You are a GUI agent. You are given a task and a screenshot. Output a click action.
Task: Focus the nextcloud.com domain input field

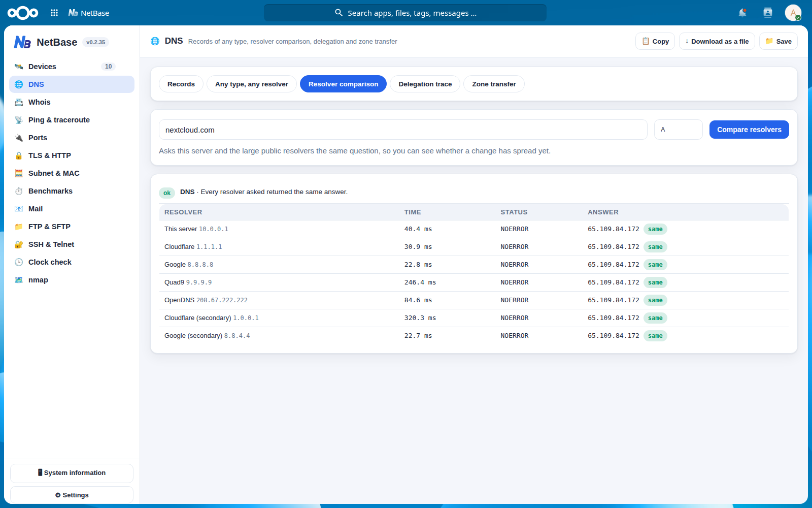[403, 130]
